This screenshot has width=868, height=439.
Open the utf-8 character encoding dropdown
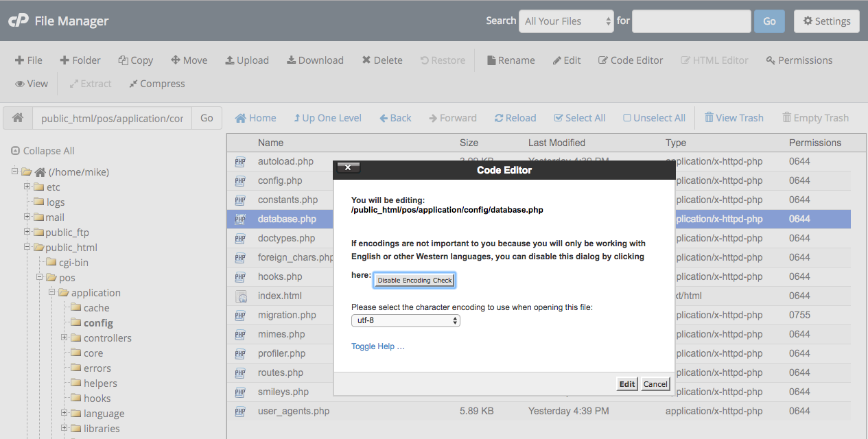click(x=406, y=320)
